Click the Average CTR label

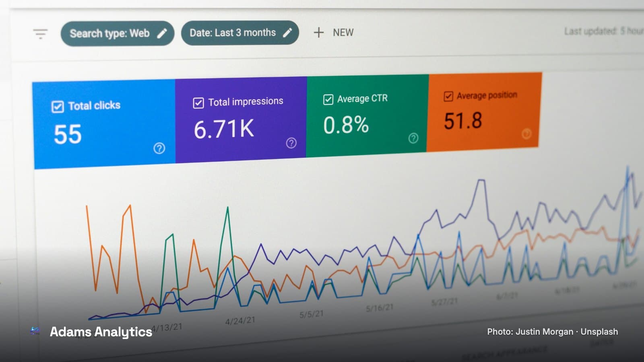click(x=362, y=99)
